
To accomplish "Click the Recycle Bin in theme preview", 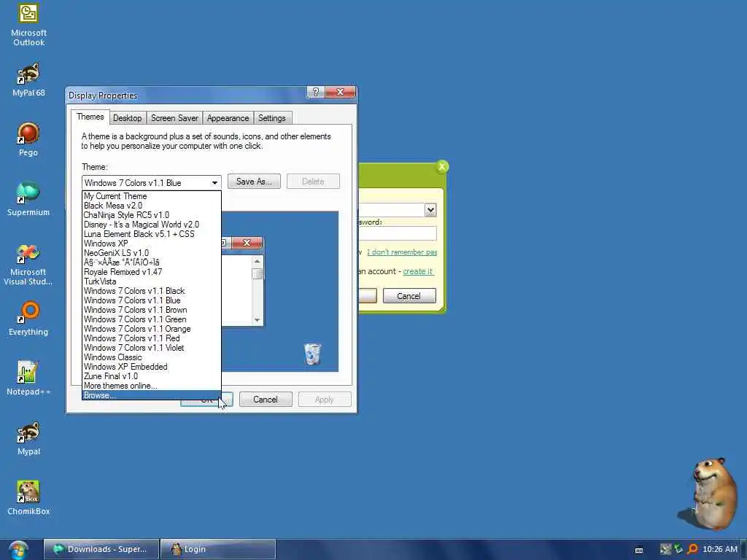I will click(312, 354).
